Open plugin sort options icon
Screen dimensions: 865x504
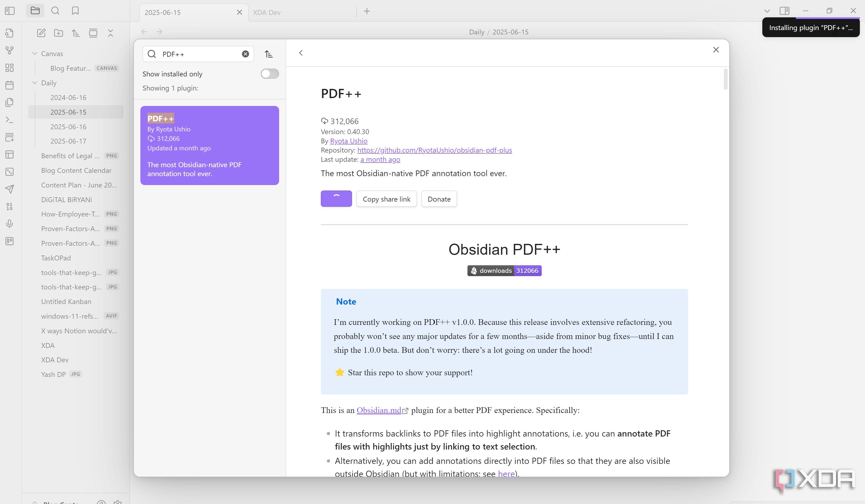pyautogui.click(x=269, y=54)
